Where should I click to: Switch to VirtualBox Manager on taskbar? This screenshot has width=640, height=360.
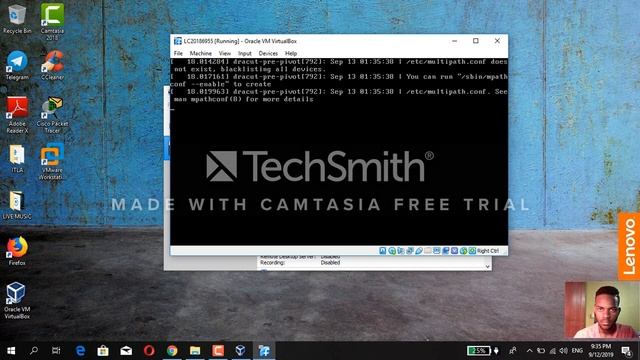(x=240, y=351)
